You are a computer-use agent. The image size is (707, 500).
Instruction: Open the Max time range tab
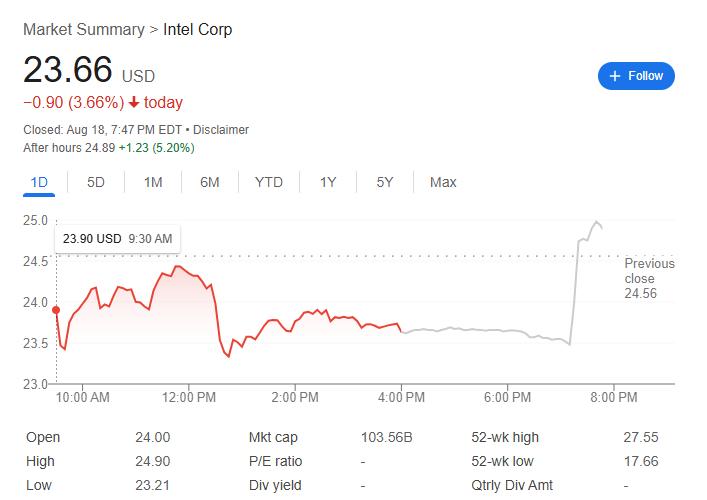point(443,182)
